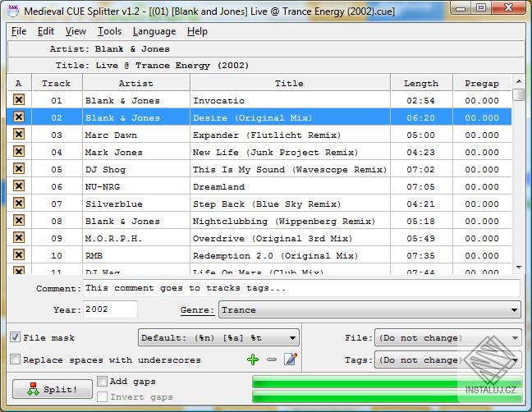Uncheck track 04 New Life checkbox

point(19,151)
